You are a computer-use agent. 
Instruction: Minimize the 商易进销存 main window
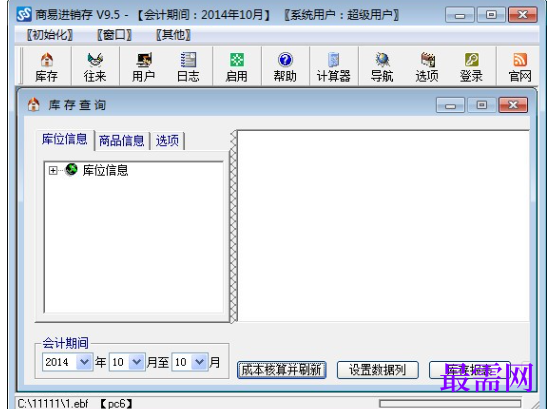point(460,15)
